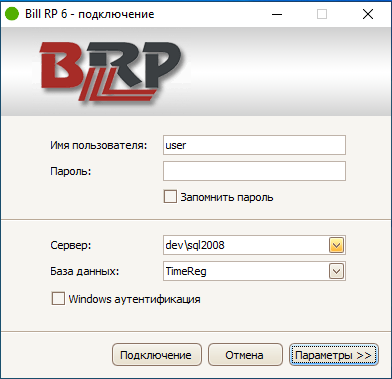The image size is (392, 379).
Task: Click the Подключение button
Action: [x=157, y=355]
